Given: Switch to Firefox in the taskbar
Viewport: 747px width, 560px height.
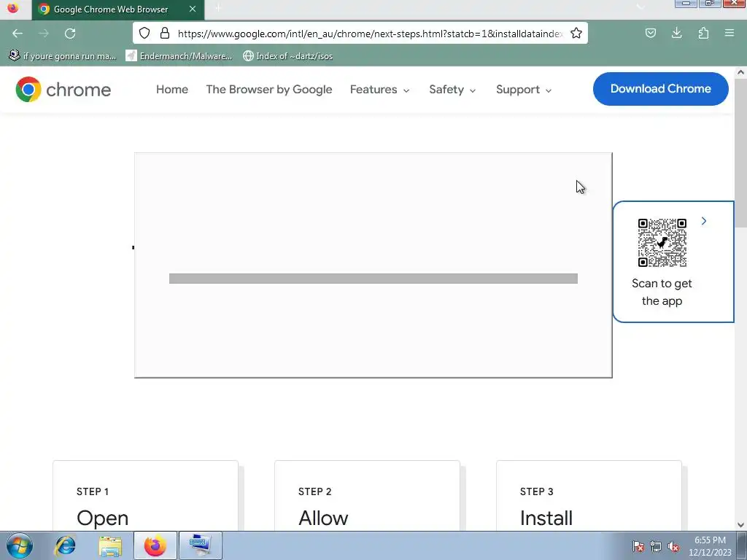Looking at the screenshot, I should point(155,545).
